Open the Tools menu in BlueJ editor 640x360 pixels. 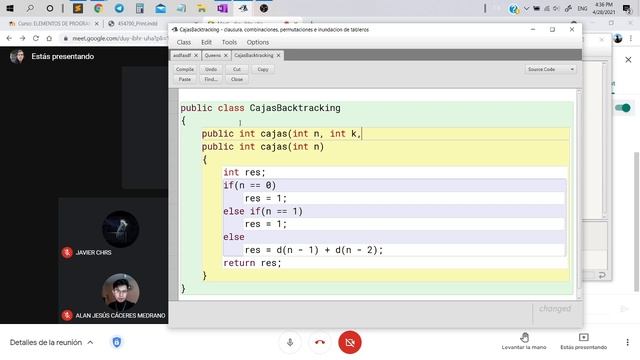coord(229,42)
